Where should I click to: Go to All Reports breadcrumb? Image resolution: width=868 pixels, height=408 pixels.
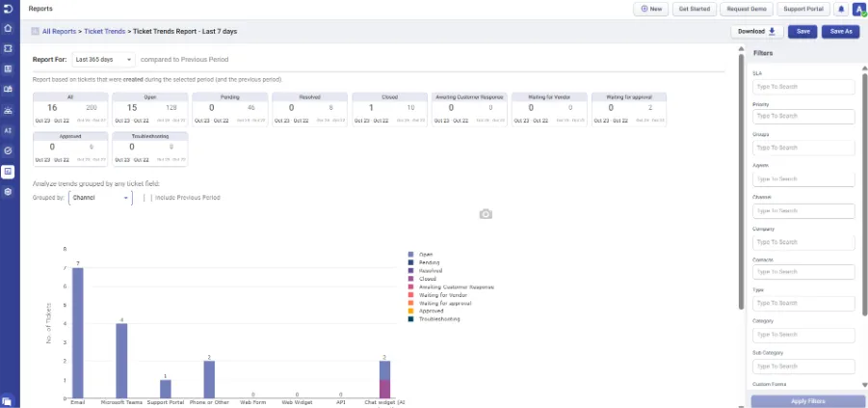click(59, 32)
